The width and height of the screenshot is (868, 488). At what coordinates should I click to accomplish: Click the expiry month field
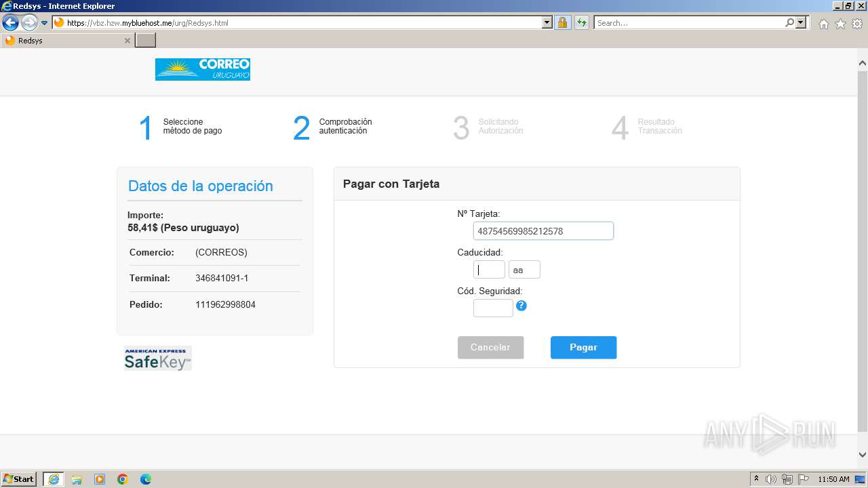489,270
